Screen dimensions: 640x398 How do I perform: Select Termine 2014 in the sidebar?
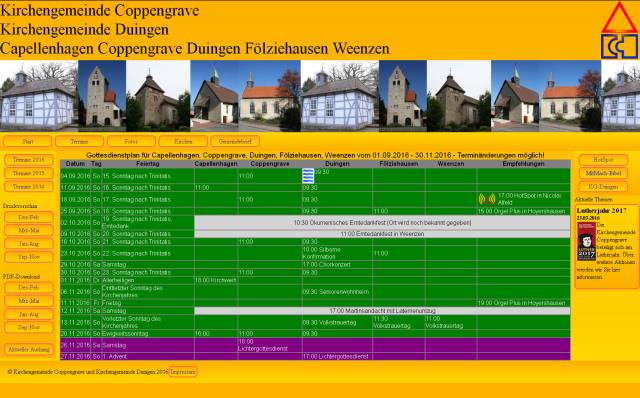pos(29,187)
